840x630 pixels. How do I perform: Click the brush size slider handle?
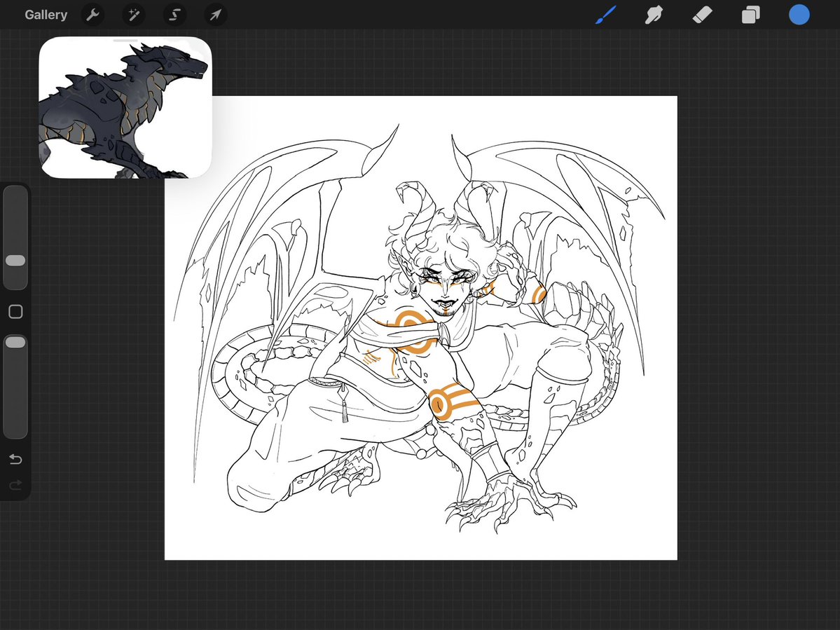point(15,261)
